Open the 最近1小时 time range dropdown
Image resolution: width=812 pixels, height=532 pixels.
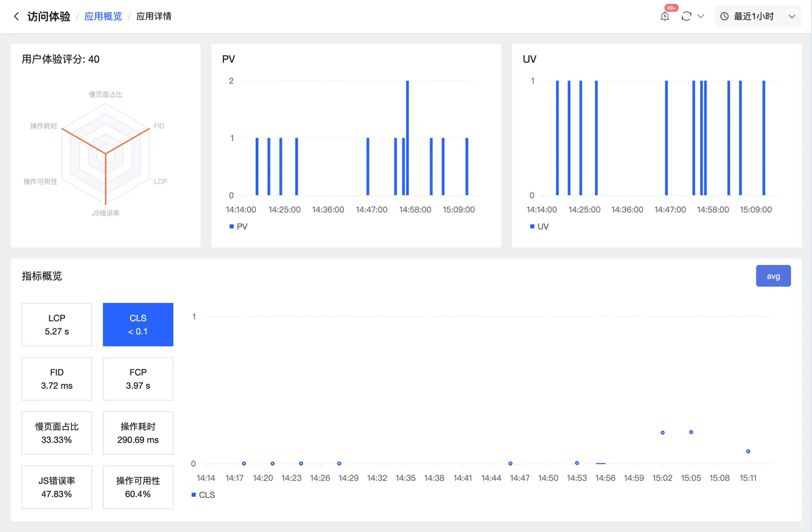758,16
